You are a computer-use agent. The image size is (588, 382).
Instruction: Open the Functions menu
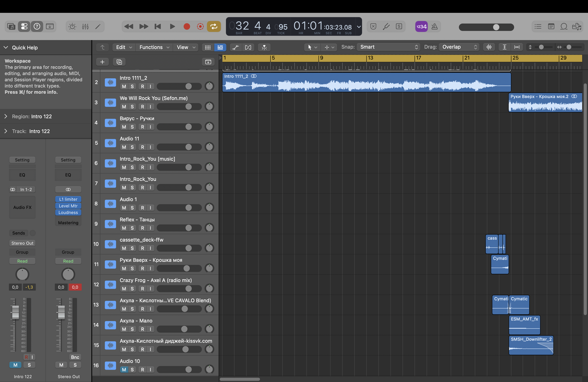point(154,47)
